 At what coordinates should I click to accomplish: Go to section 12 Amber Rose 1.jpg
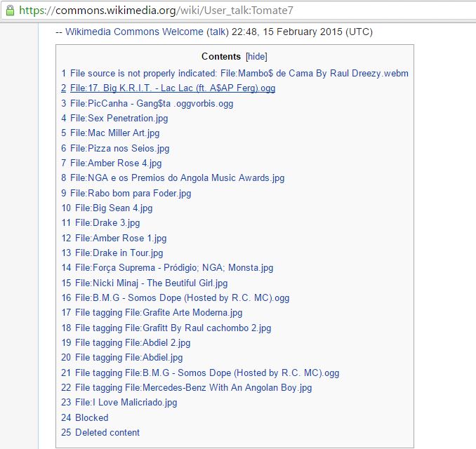coord(114,238)
